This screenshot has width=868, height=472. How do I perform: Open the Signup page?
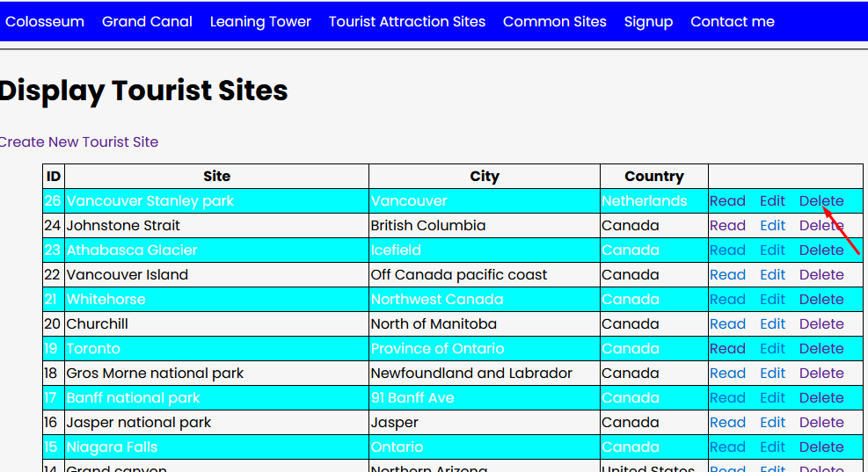[648, 21]
